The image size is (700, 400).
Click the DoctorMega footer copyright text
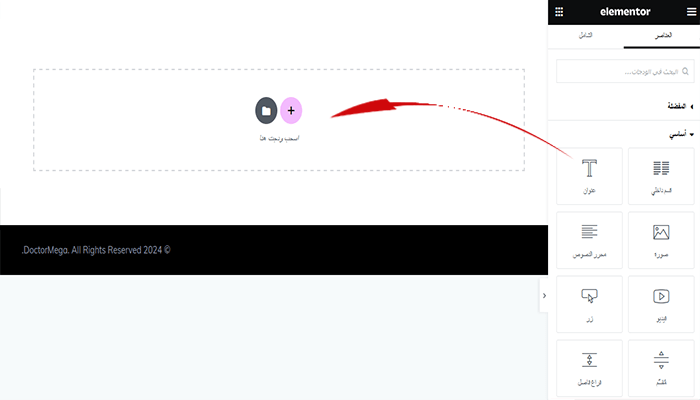[x=96, y=250]
